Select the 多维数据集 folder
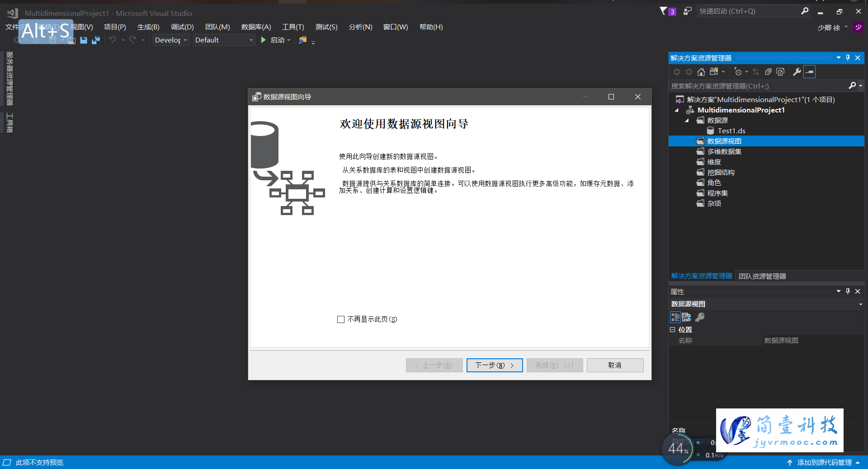 point(724,152)
